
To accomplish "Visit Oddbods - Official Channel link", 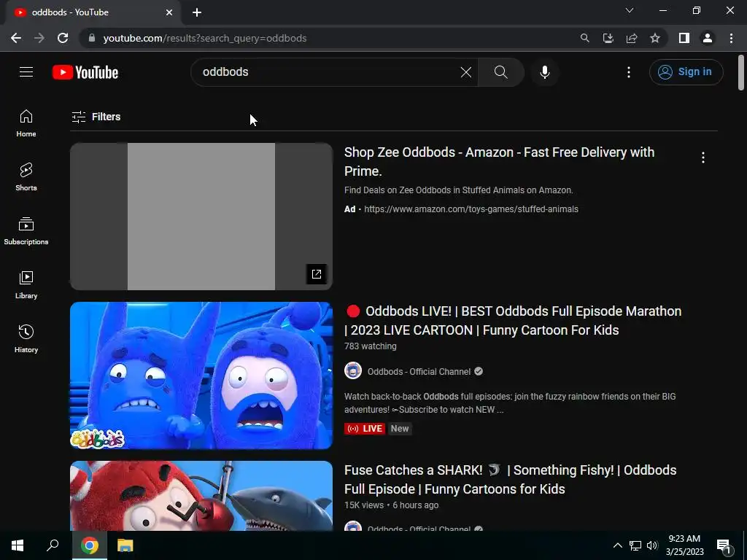I will point(419,371).
